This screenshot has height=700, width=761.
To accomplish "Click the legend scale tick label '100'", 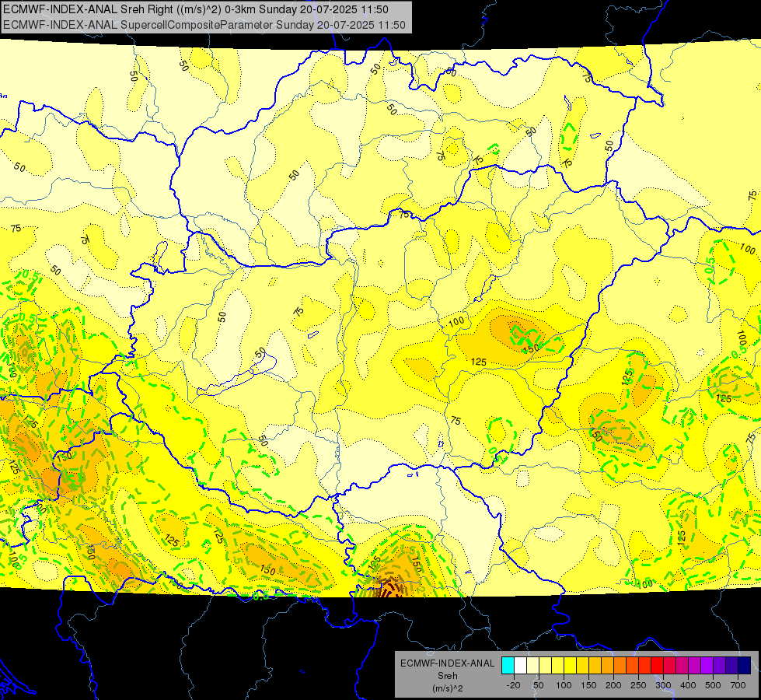I will (564, 685).
